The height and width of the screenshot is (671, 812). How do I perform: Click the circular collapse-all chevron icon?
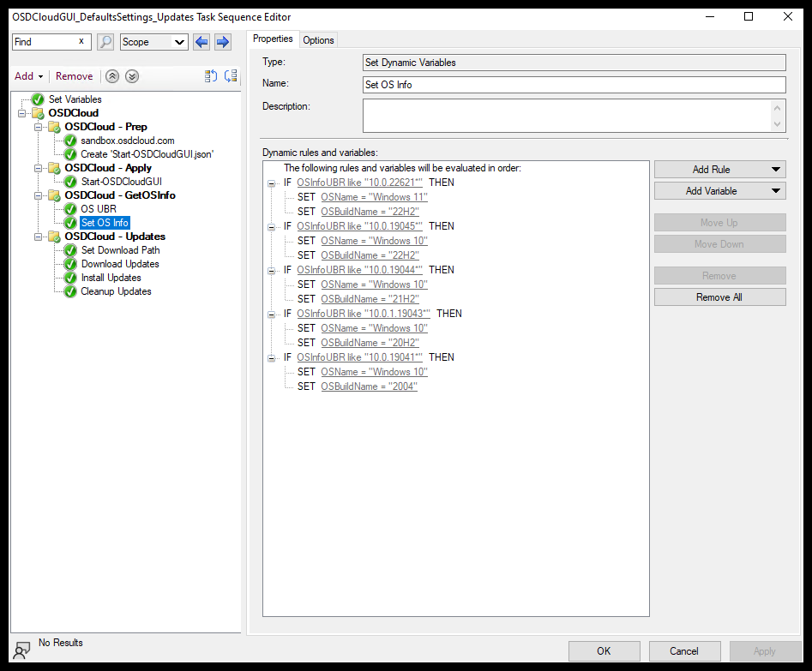pos(112,76)
